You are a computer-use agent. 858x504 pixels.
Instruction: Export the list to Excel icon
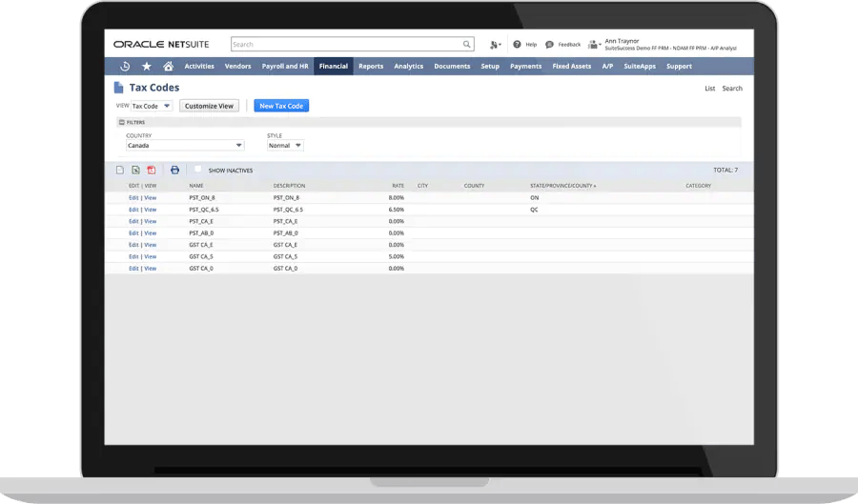(x=135, y=170)
